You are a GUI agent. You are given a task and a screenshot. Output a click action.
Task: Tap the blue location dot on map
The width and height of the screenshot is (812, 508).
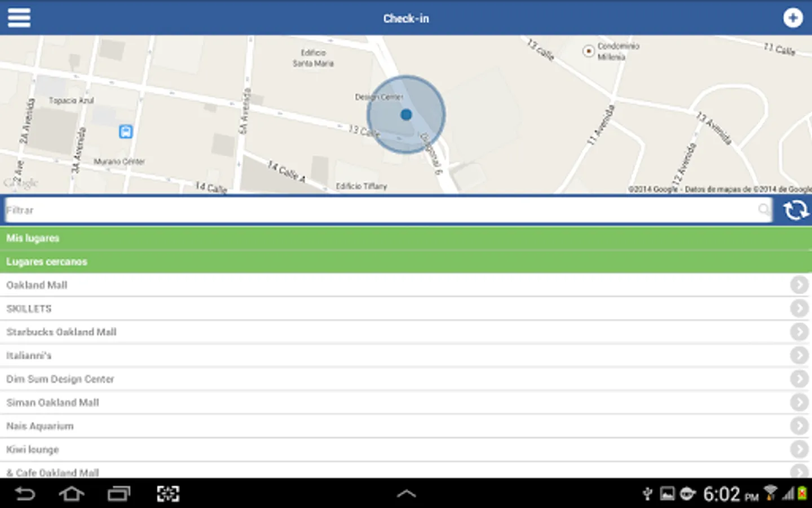[406, 115]
